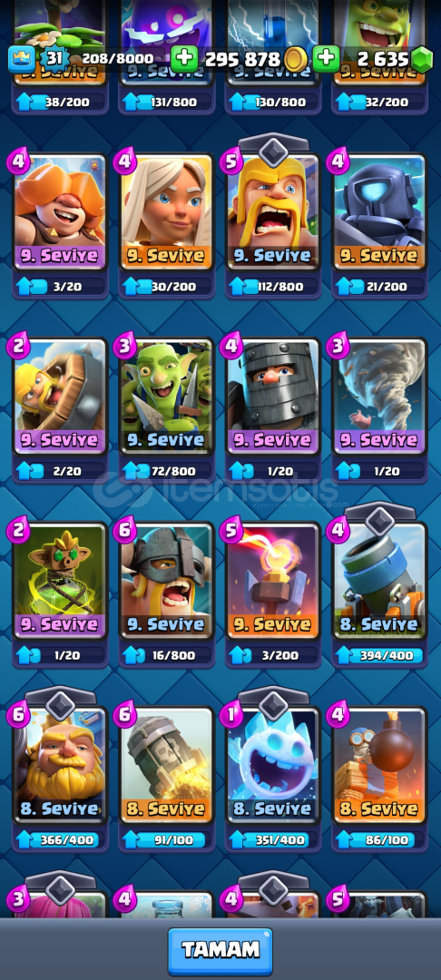Screen dimensions: 441x980
Task: Select the Tornado spell card
Action: (380, 397)
